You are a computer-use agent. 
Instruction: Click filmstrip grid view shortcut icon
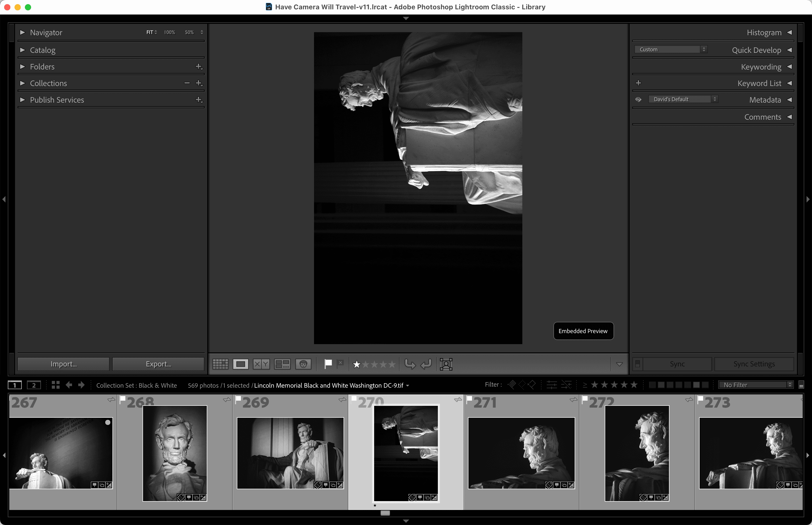coord(55,385)
